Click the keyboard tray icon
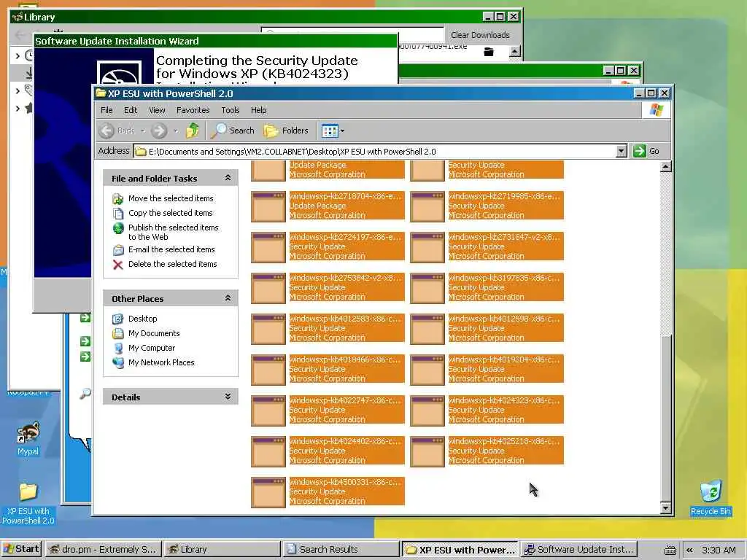The width and height of the screenshot is (747, 560). click(670, 550)
